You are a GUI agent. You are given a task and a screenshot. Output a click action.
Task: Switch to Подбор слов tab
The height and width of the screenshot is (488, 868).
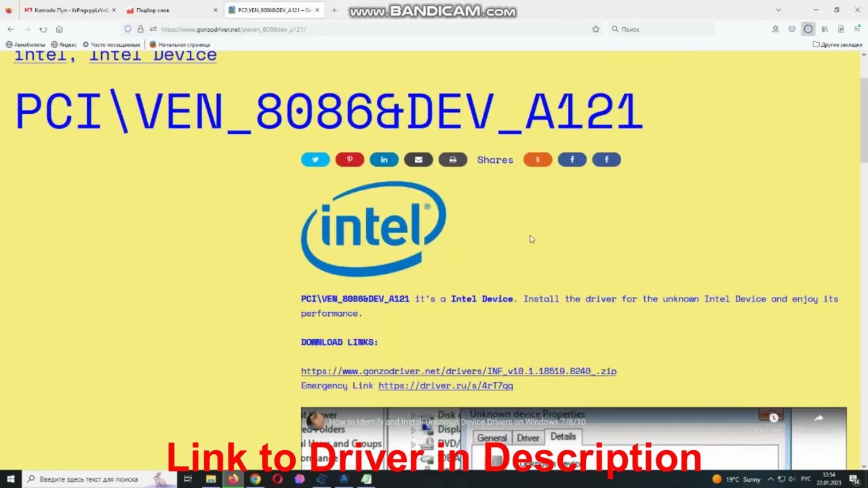[172, 10]
